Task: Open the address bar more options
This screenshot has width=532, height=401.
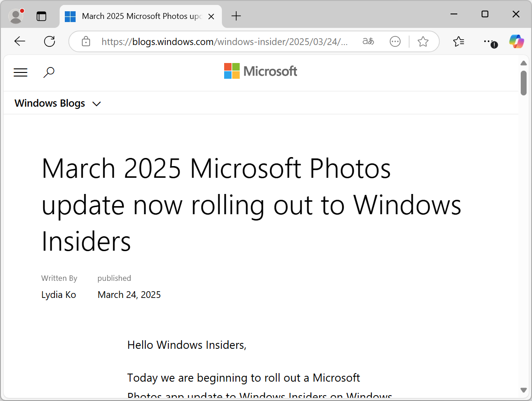Action: point(395,42)
